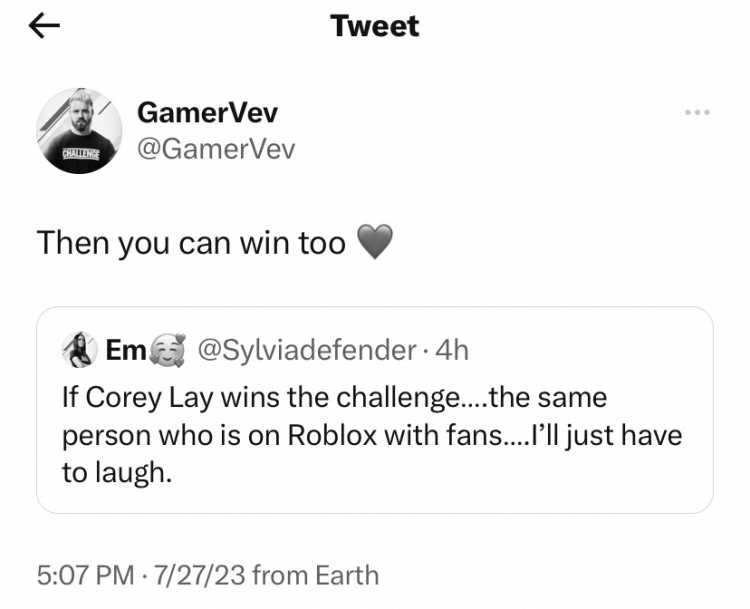Click the 7/27/23 date
This screenshot has width=750, height=609.
click(199, 575)
